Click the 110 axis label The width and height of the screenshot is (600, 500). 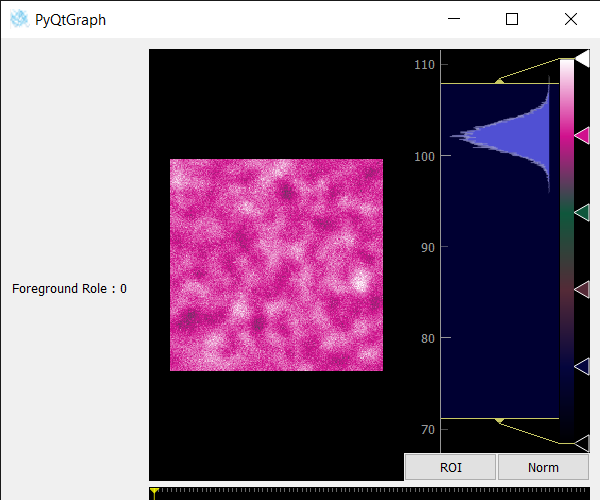pos(425,65)
